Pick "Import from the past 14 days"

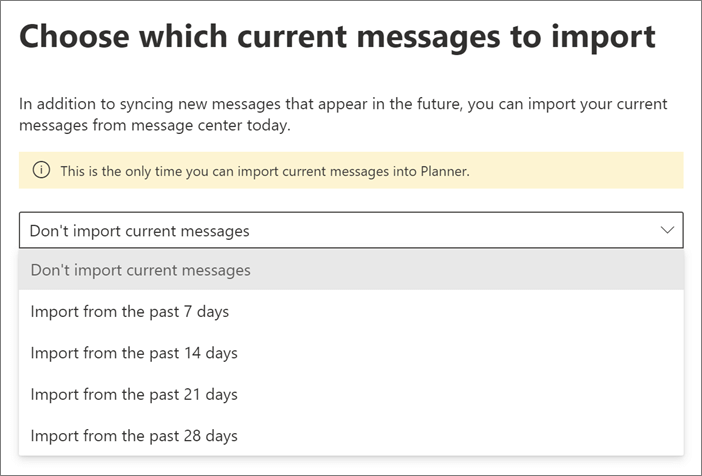tap(134, 353)
